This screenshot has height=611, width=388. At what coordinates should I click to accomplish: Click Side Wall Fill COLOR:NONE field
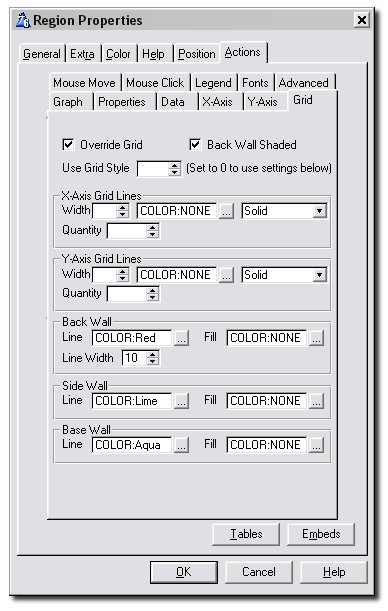[266, 401]
